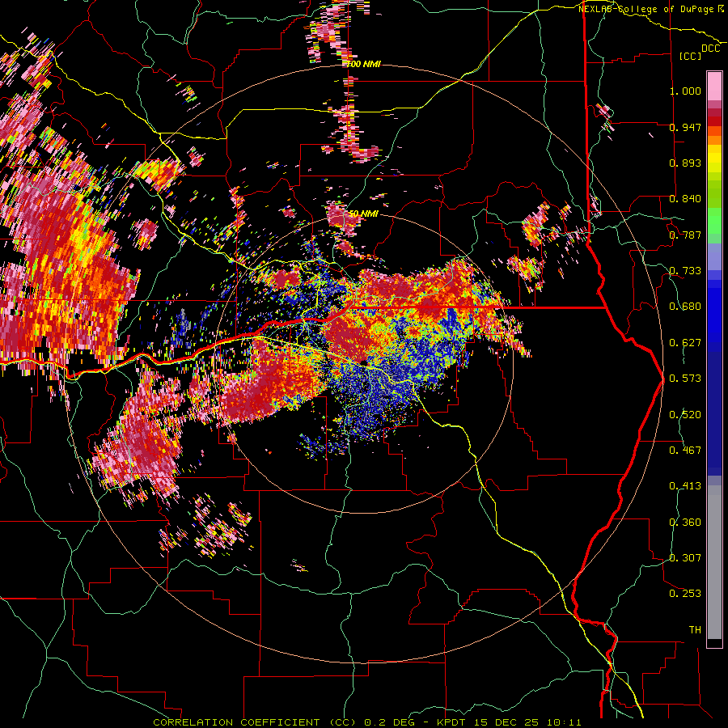Click the 0.2 DEG tilt text
728x728 pixels.
pyautogui.click(x=389, y=722)
